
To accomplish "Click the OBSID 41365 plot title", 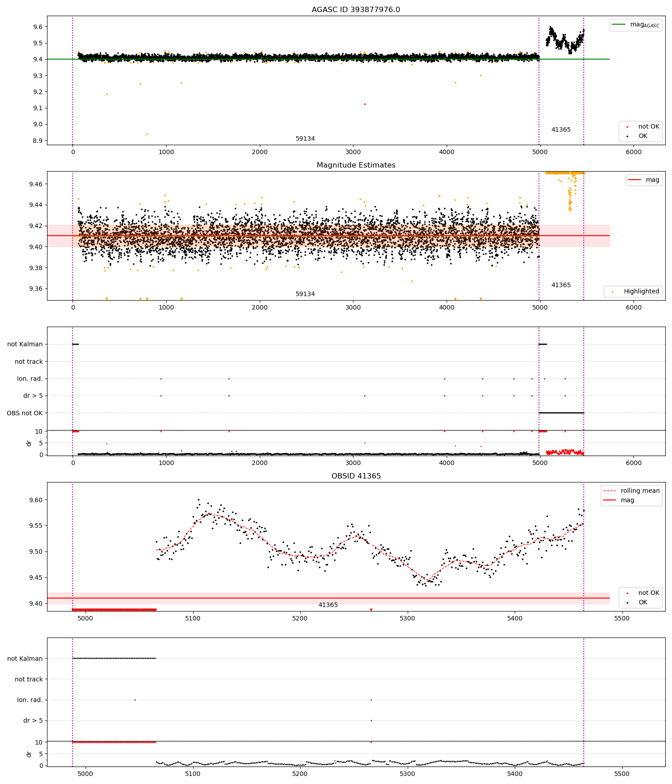I will tap(356, 476).
